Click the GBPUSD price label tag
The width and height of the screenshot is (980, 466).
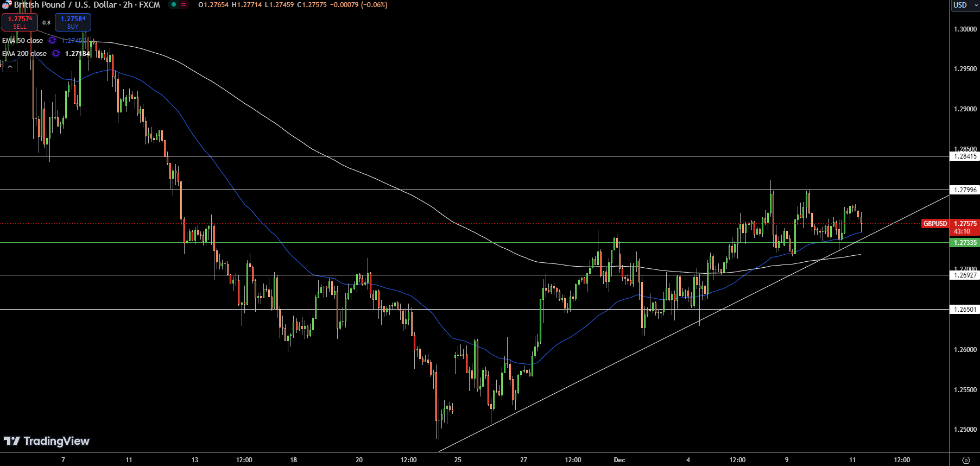(x=935, y=224)
